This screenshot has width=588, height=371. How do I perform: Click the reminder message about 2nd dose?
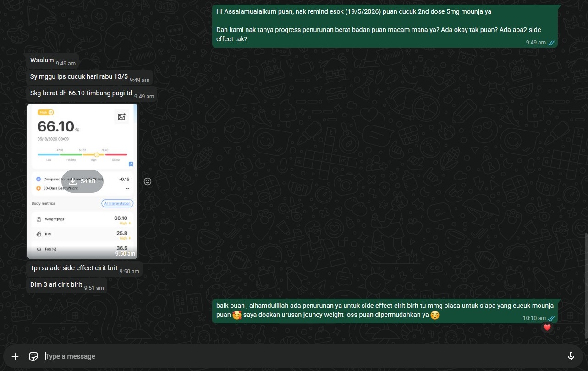(x=385, y=26)
